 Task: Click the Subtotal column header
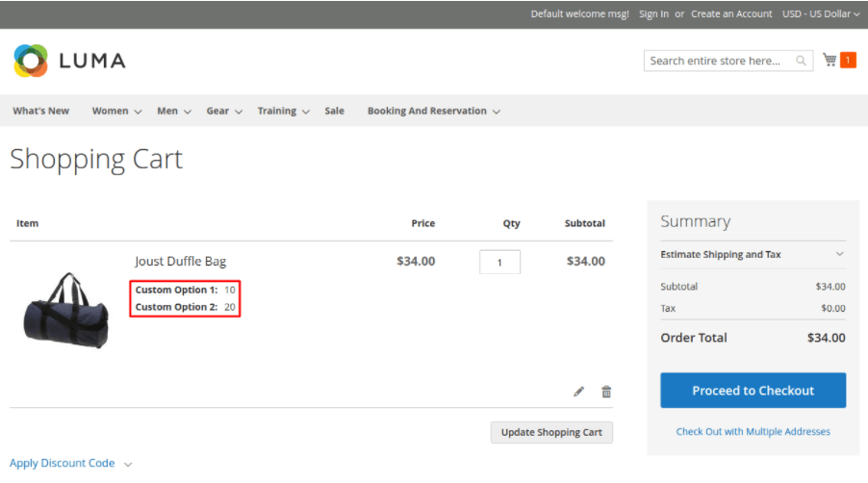pos(584,223)
